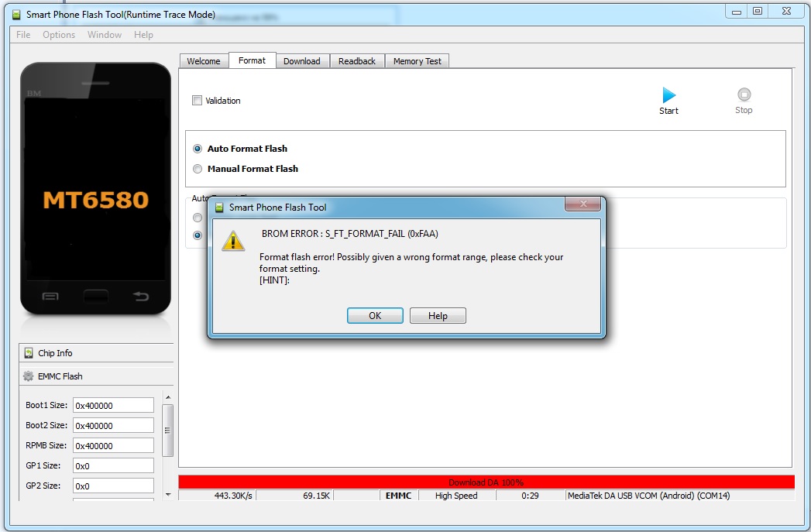
Task: Click MediaTek DA USB VCOM status text
Action: coord(648,496)
